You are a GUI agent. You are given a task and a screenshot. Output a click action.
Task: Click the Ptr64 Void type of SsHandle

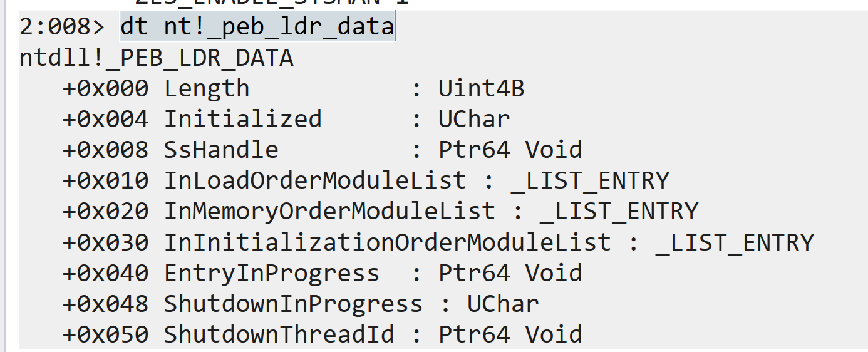pos(510,150)
